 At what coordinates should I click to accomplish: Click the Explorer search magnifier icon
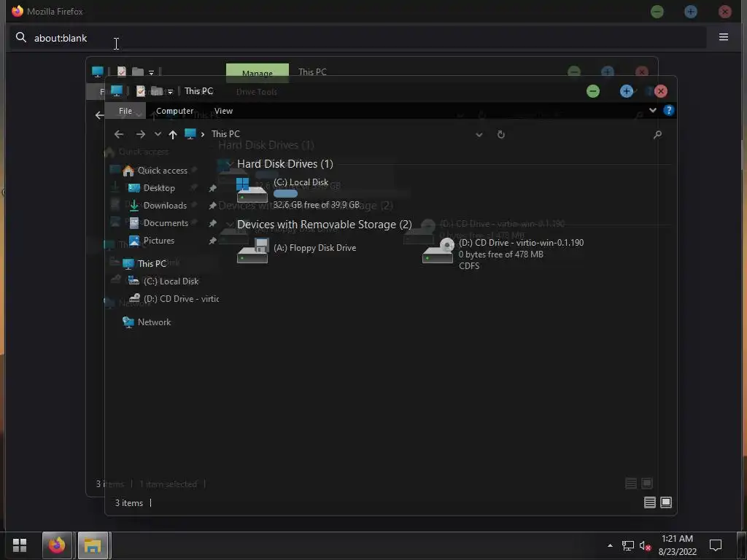(x=657, y=135)
